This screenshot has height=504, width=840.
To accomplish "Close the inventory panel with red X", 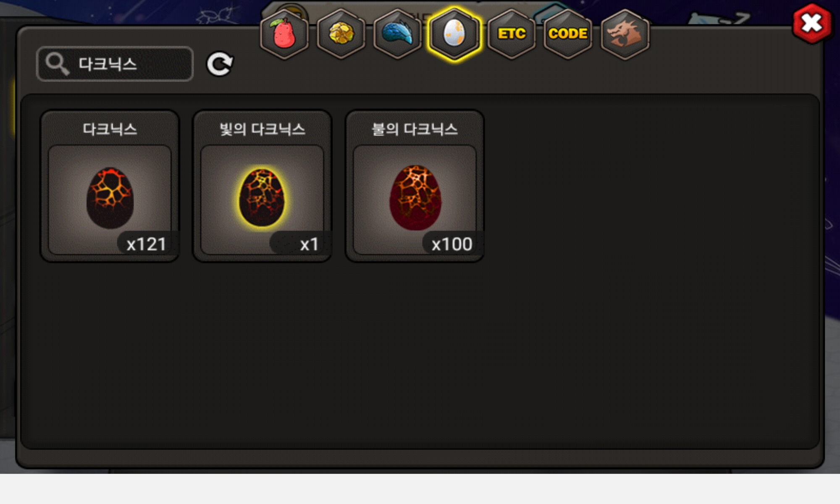I will [812, 24].
